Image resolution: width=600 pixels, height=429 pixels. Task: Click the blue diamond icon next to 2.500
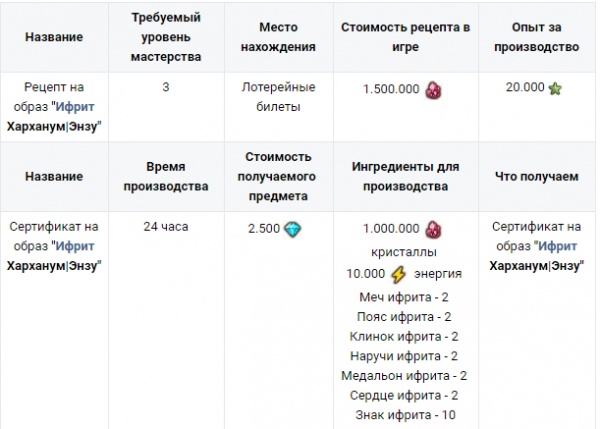coord(293,229)
